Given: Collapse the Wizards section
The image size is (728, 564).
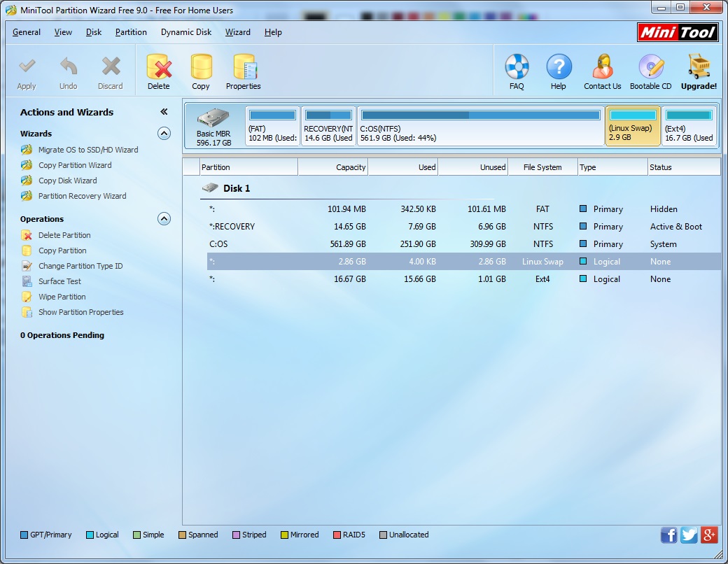Looking at the screenshot, I should click(x=164, y=134).
